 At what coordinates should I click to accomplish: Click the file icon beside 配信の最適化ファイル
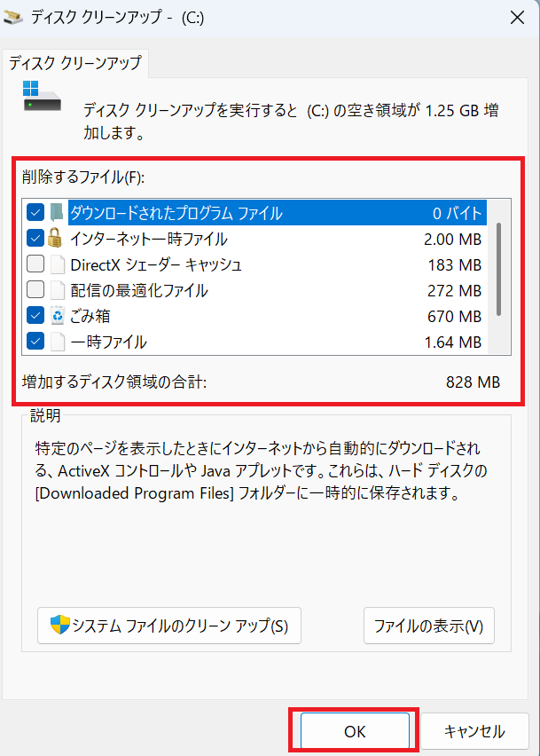[x=57, y=290]
